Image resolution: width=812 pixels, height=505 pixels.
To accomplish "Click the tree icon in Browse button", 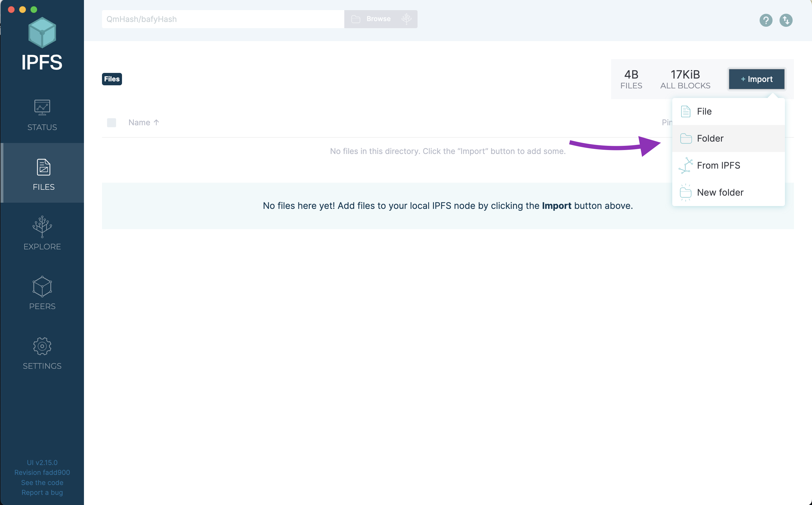I will tap(406, 19).
